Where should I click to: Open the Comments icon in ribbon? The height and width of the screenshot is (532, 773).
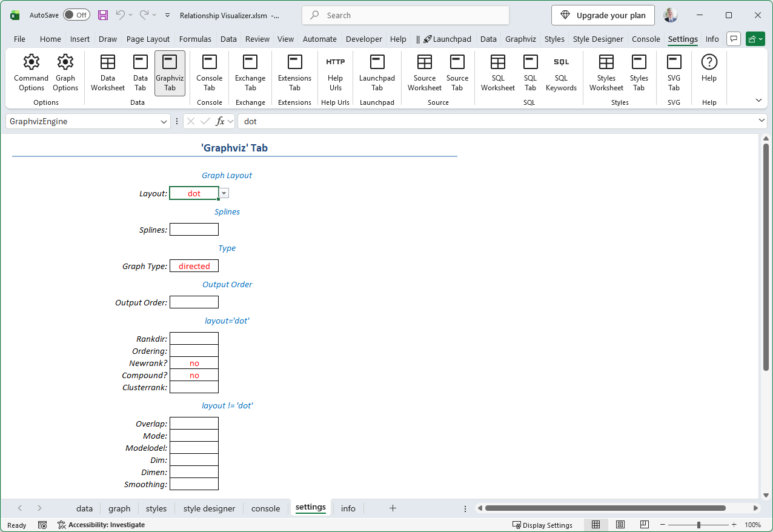(x=734, y=39)
